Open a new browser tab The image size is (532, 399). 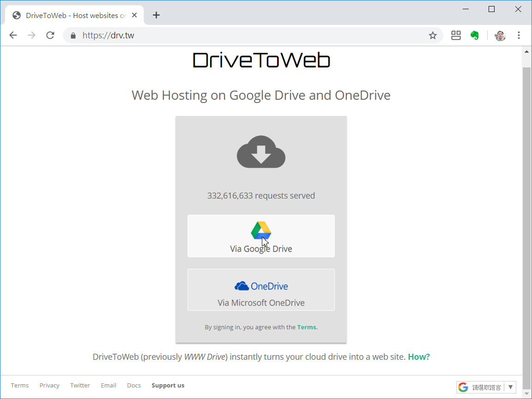[x=156, y=15]
